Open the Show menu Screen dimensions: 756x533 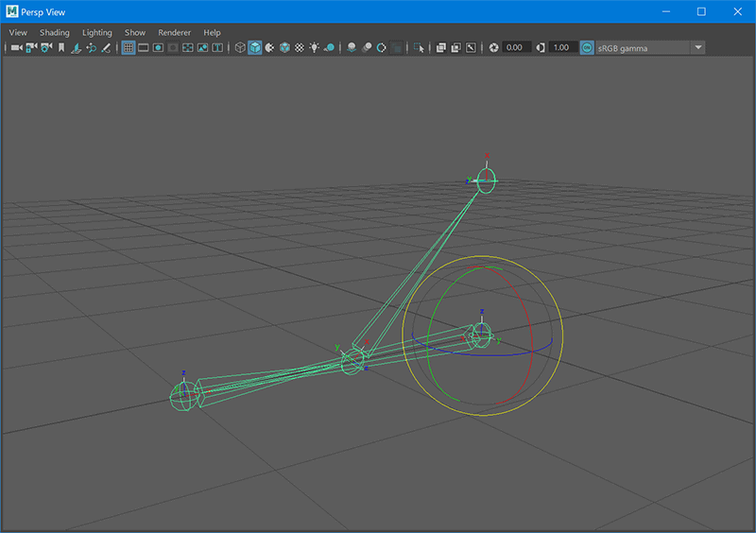135,32
